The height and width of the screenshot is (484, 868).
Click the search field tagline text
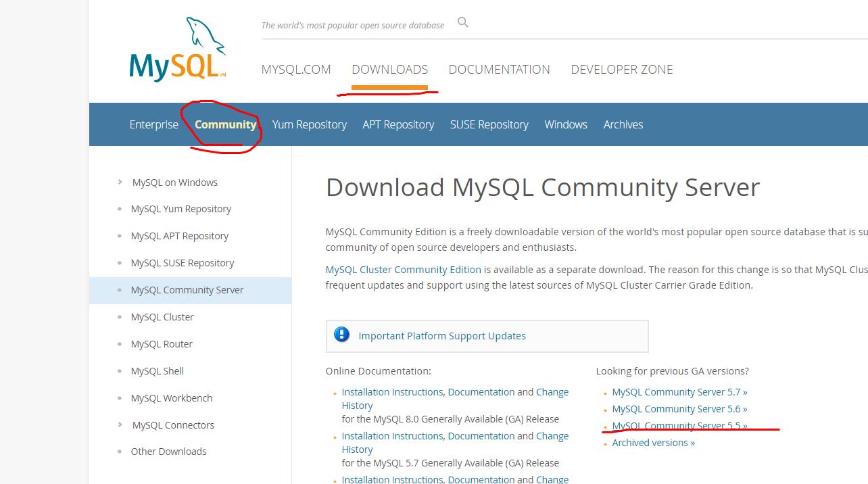(x=353, y=25)
